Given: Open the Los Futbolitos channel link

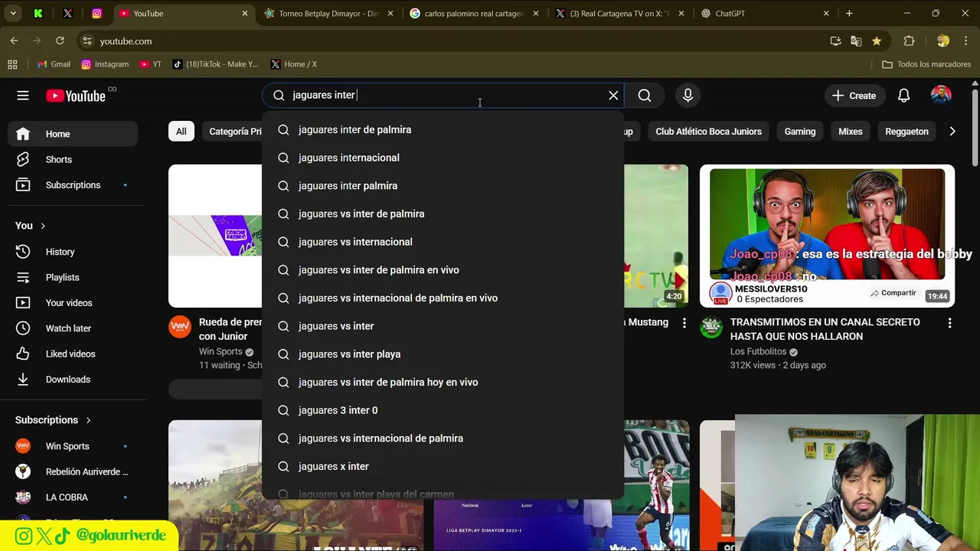Looking at the screenshot, I should 758,352.
